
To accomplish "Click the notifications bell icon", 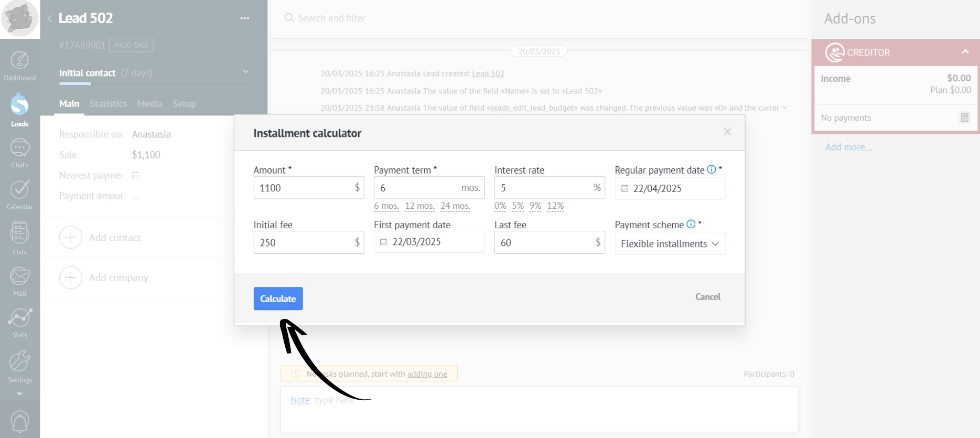I will coord(19,422).
